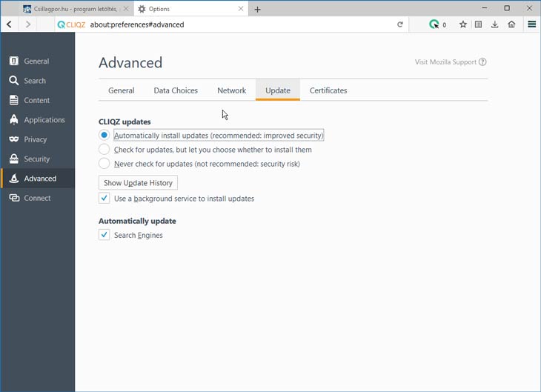This screenshot has height=392, width=541.
Task: Bookmark this page with the star icon
Action: click(463, 24)
